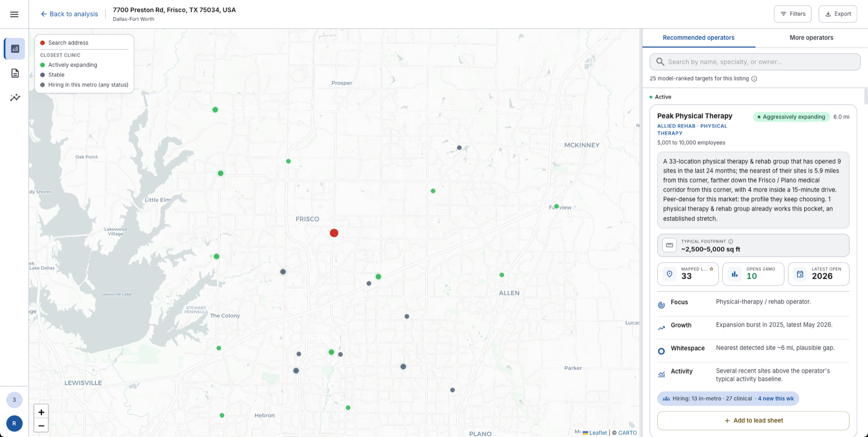The width and height of the screenshot is (868, 437).
Task: Open the documents sidebar icon
Action: point(15,73)
